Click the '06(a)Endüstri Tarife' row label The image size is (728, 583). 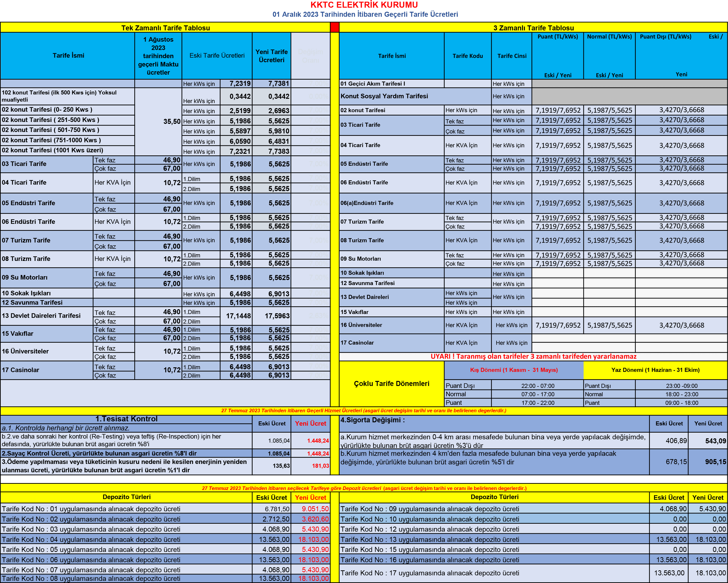click(392, 203)
